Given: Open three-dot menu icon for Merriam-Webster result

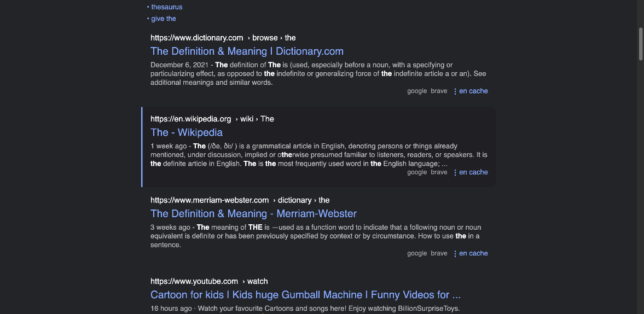Looking at the screenshot, I should point(455,254).
